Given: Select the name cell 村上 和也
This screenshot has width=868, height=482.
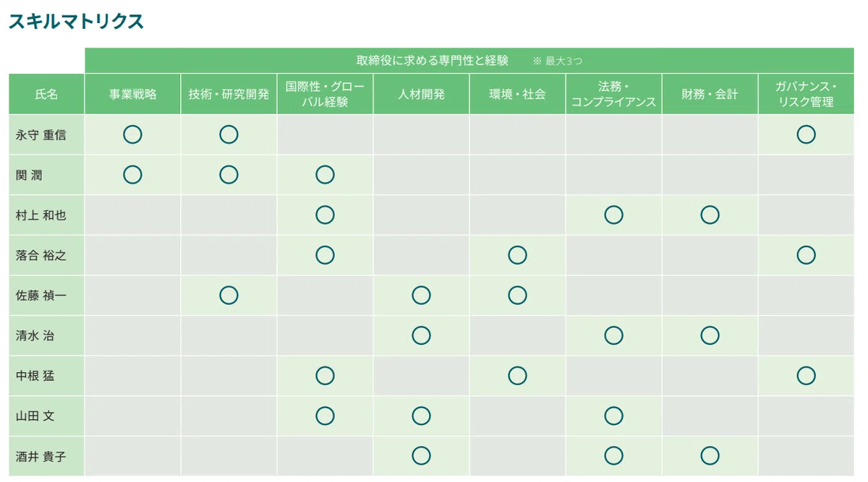Looking at the screenshot, I should tap(46, 215).
